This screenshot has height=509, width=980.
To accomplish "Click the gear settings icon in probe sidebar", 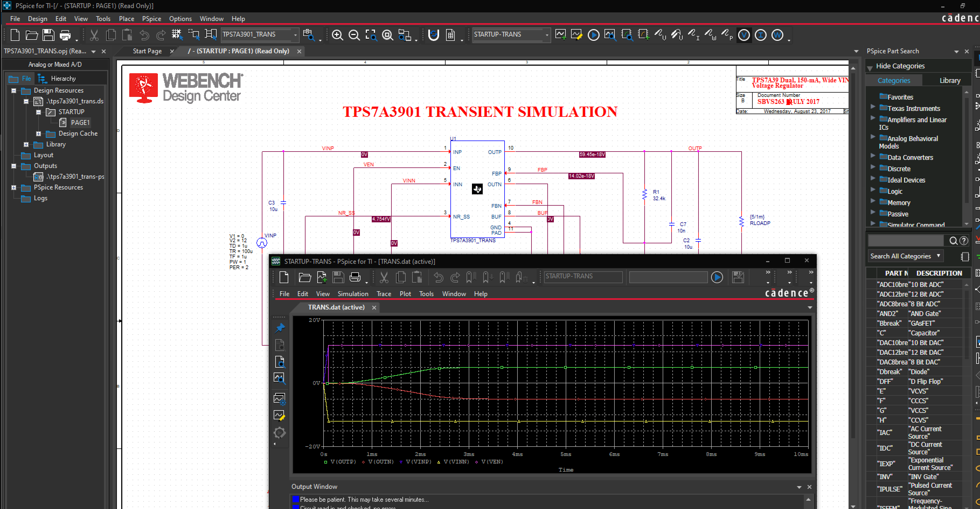I will click(x=280, y=433).
